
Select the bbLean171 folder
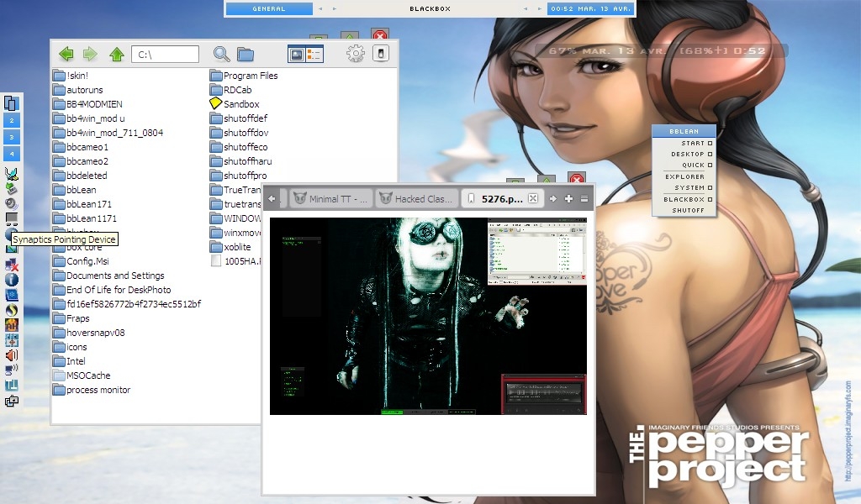[x=82, y=204]
